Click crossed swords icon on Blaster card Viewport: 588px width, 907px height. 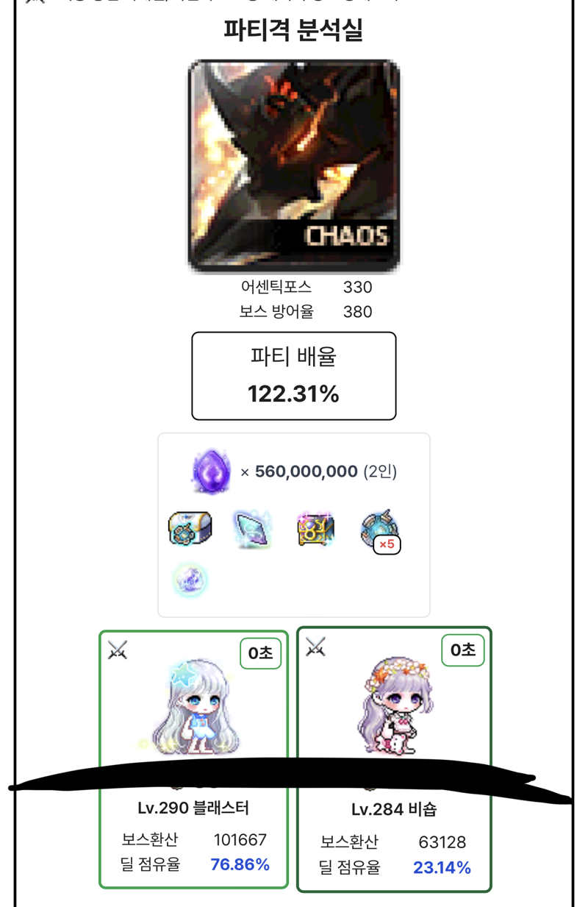[118, 650]
